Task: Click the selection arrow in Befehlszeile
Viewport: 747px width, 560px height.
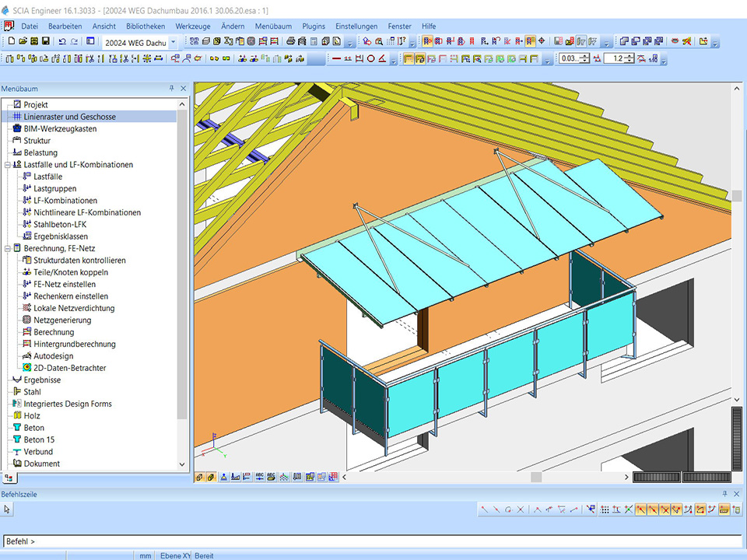Action: tap(7, 509)
